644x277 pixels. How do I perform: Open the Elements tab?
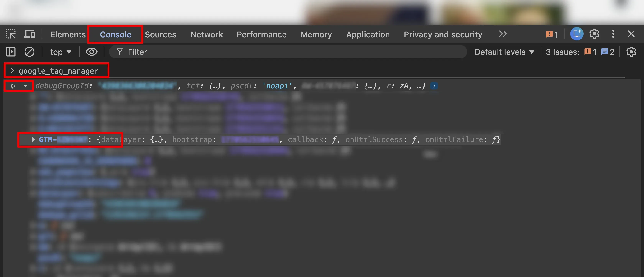point(68,34)
